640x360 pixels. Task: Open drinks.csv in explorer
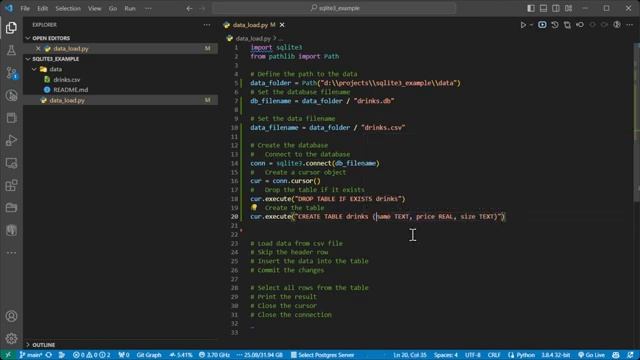coord(67,80)
